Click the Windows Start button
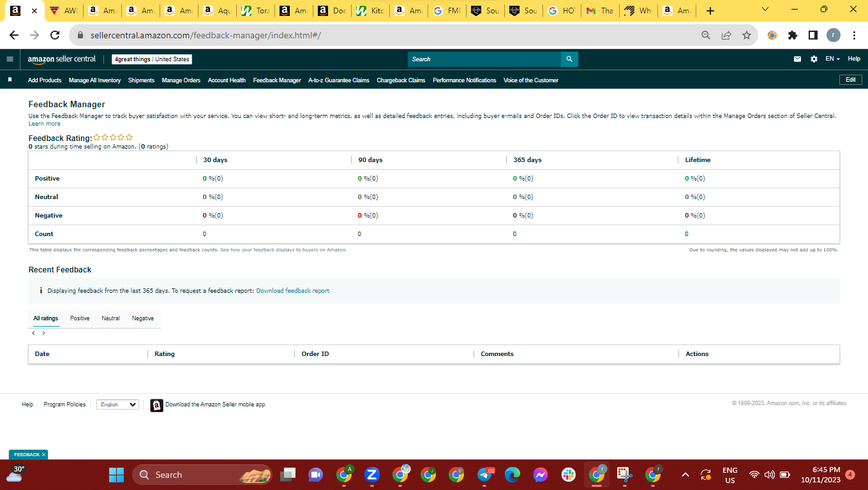The width and height of the screenshot is (868, 490). (116, 475)
